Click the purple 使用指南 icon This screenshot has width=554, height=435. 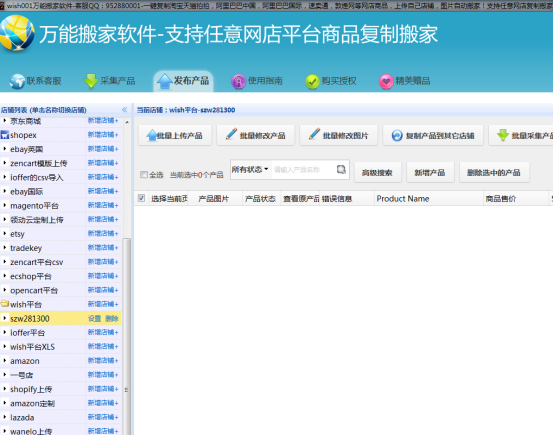click(x=238, y=82)
